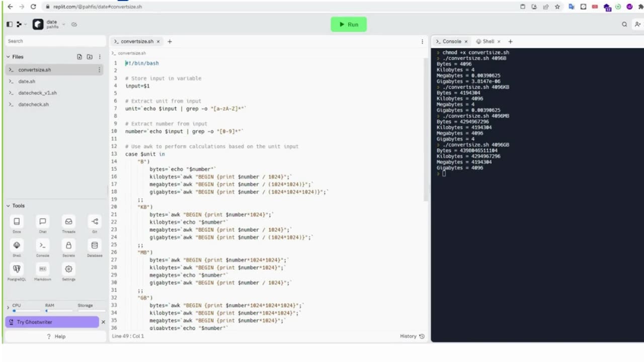
Task: Close the convertsize.sh editor tab
Action: 158,41
